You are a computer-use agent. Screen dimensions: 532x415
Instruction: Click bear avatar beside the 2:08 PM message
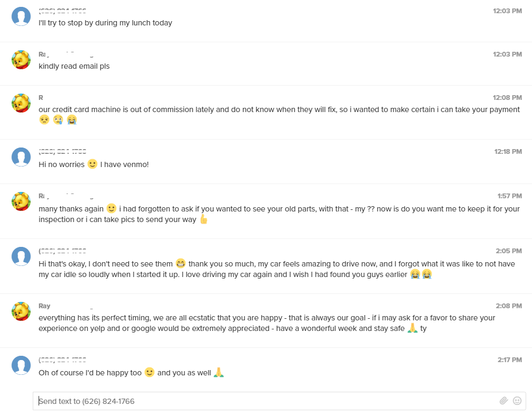(21, 311)
